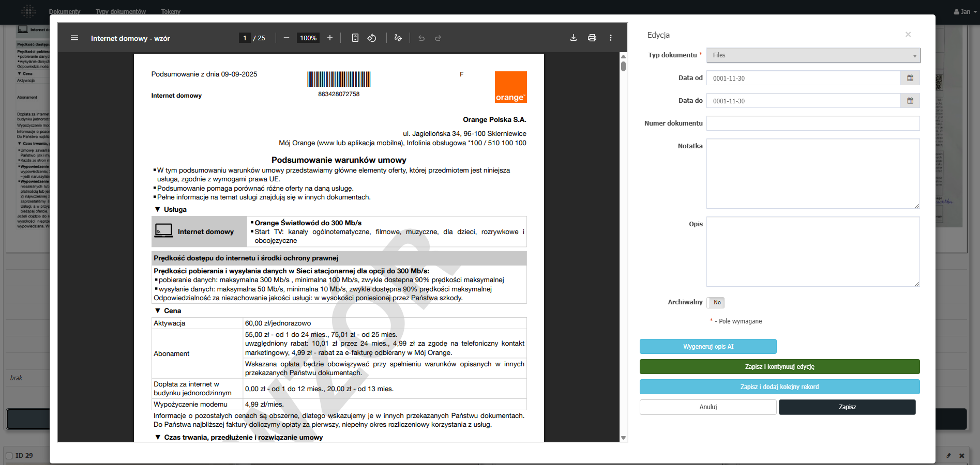
Task: Open the Data do calendar picker
Action: pyautogui.click(x=910, y=101)
